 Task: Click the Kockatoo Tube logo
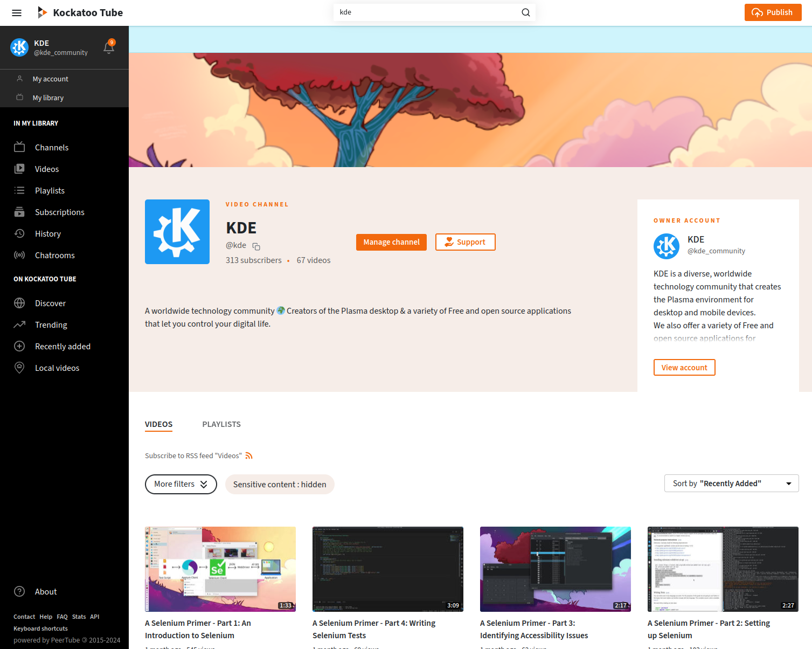pyautogui.click(x=80, y=12)
